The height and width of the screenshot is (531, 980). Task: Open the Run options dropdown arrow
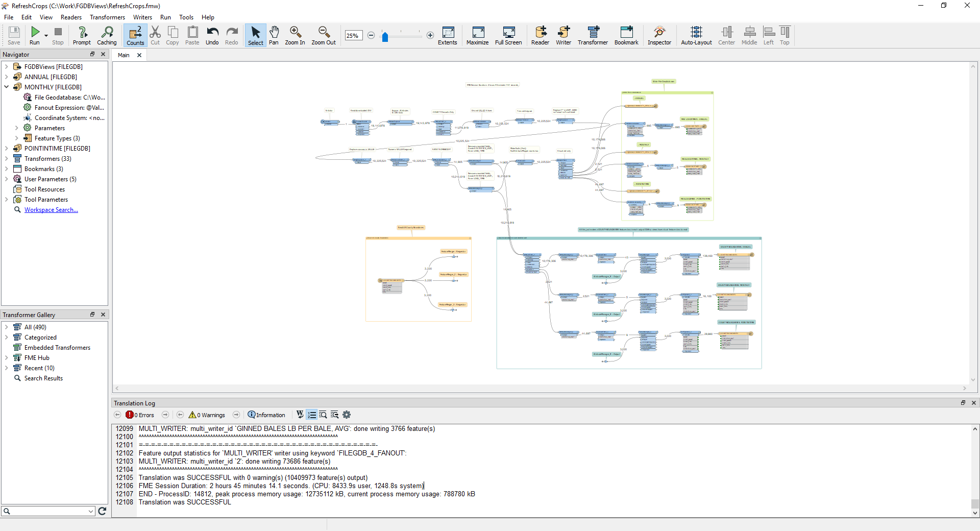46,35
